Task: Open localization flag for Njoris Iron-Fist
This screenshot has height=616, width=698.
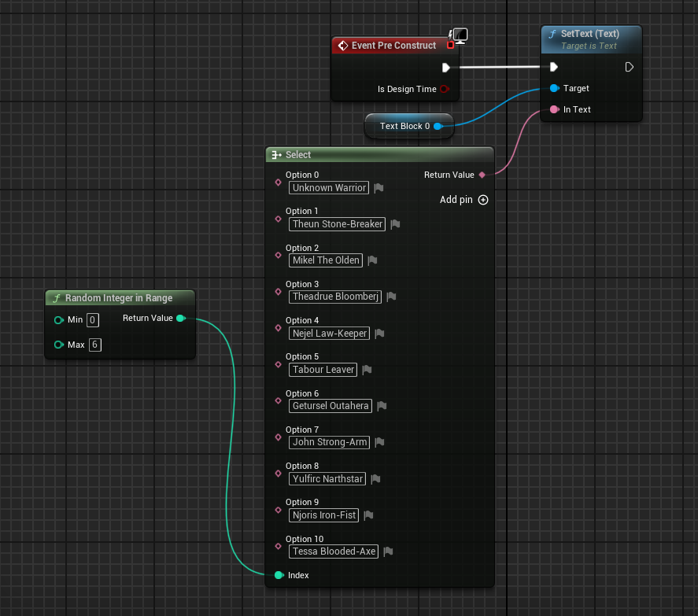Action: pyautogui.click(x=368, y=515)
